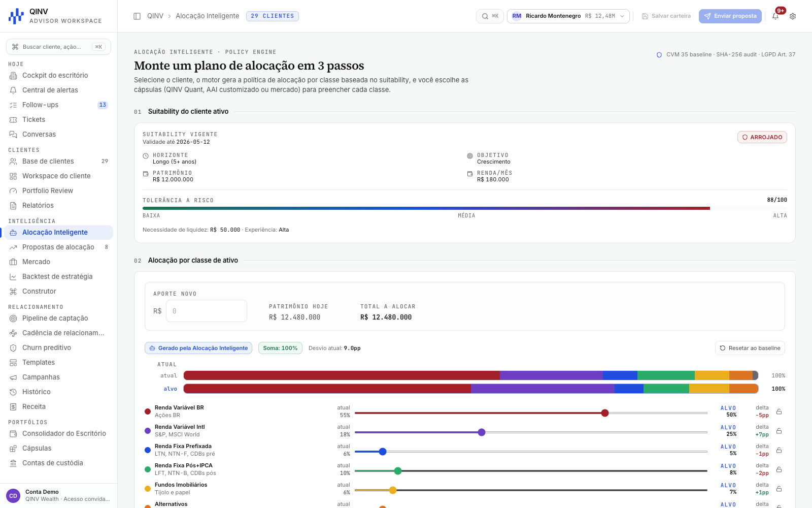Toggle lock for Renda Fixa Pós+IPCA
Image resolution: width=812 pixels, height=508 pixels.
779,469
